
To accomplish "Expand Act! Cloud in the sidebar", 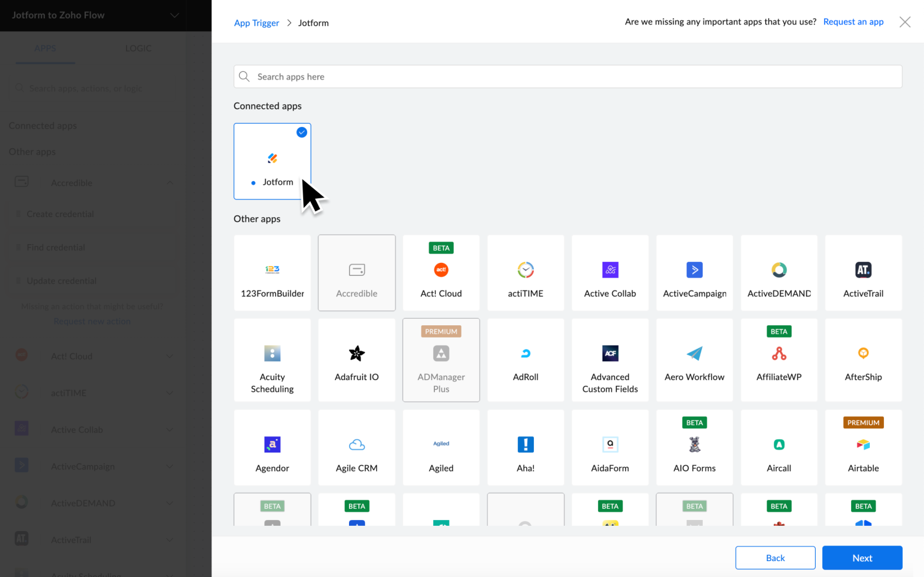I will pyautogui.click(x=169, y=356).
